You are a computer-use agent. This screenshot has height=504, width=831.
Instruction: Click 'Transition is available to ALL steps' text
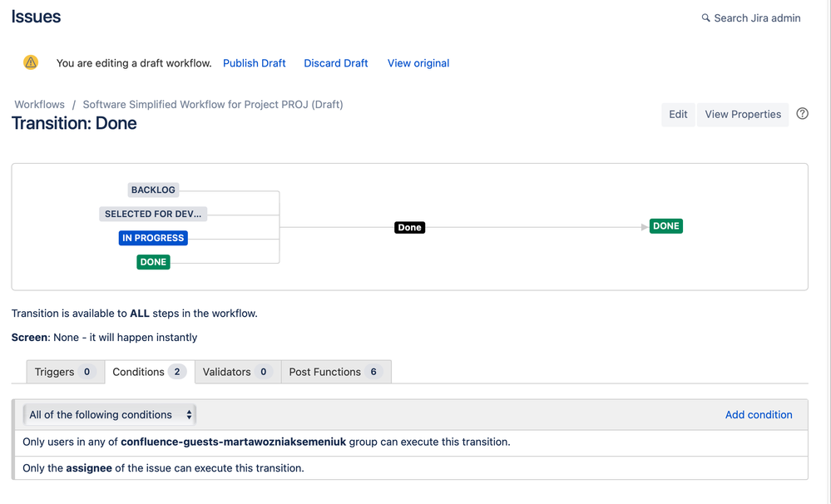135,314
